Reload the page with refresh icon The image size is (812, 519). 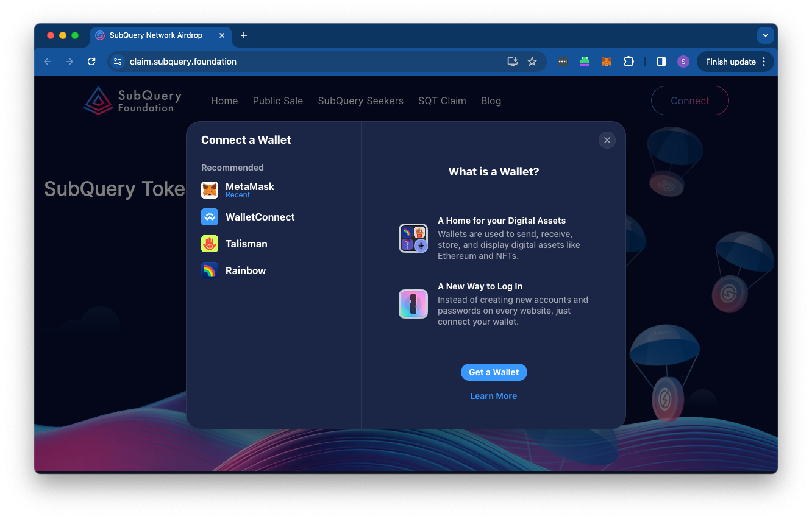click(x=91, y=62)
